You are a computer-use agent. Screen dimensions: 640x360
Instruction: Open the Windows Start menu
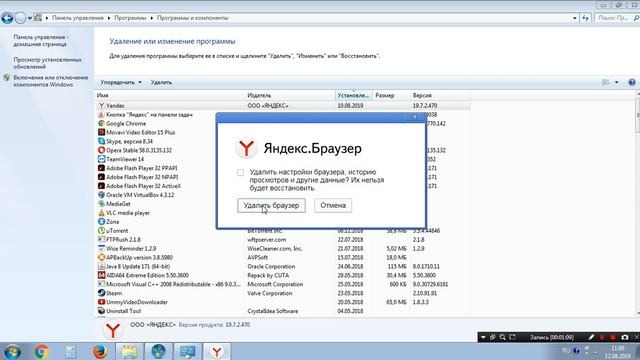[12, 351]
